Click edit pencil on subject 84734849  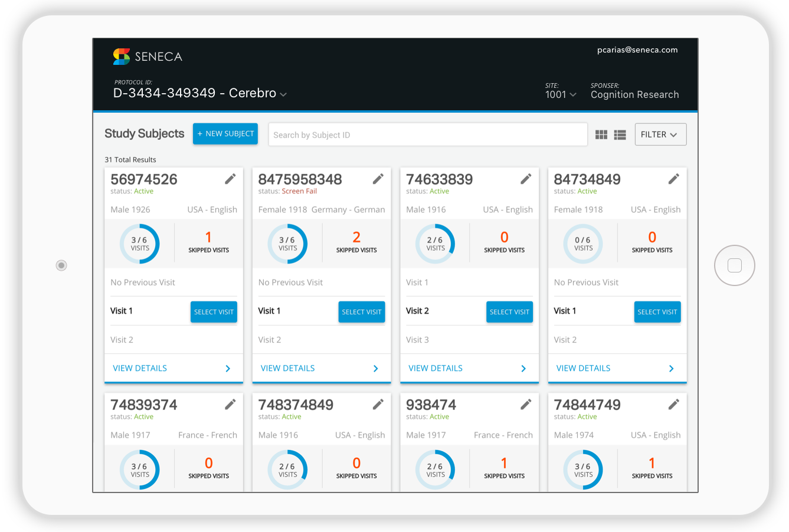pyautogui.click(x=673, y=179)
